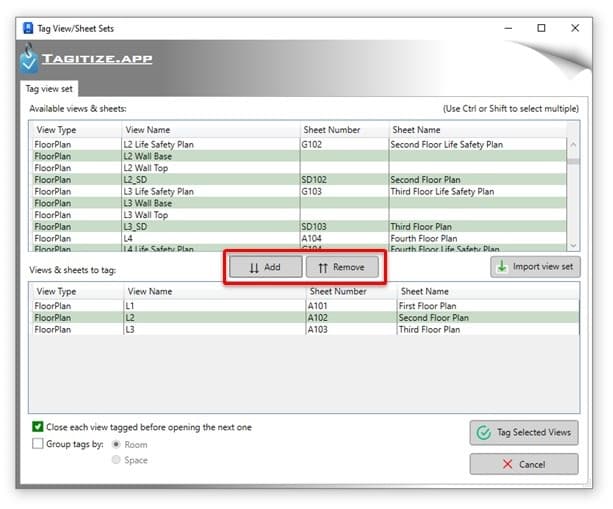Minimize the Tag View/Sheet Sets window

point(508,28)
